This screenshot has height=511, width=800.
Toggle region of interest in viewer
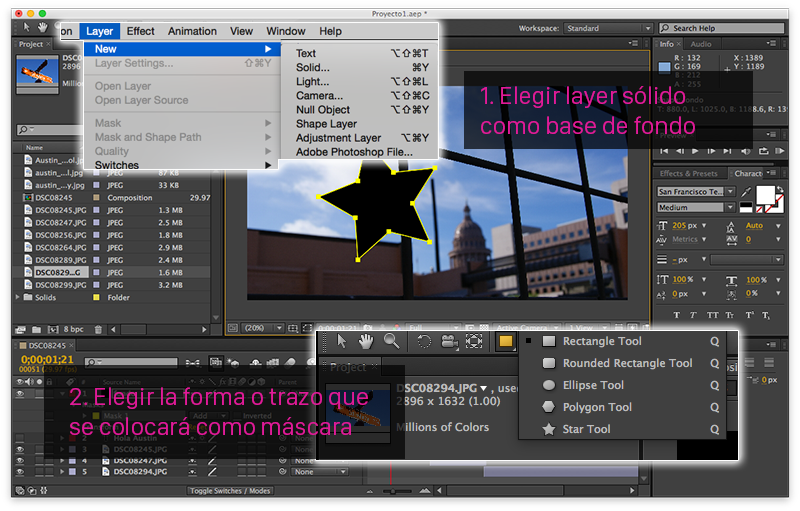(x=307, y=328)
